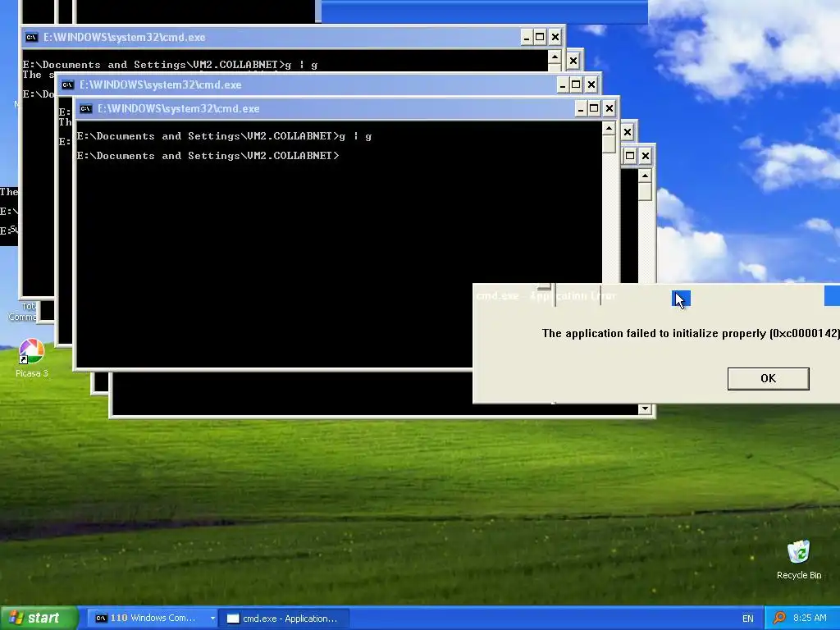
Task: Click the cmd icon in the frontmost cmd.exe title bar
Action: coord(85,109)
